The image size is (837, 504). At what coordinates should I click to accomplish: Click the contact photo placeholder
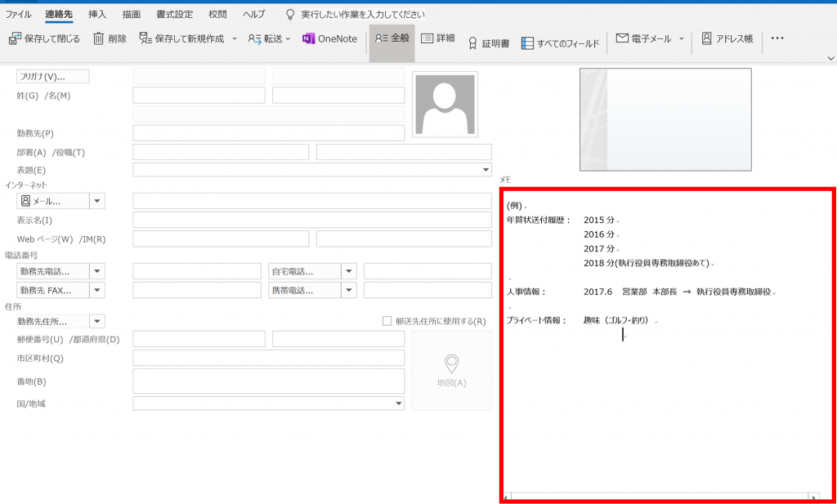[x=445, y=104]
